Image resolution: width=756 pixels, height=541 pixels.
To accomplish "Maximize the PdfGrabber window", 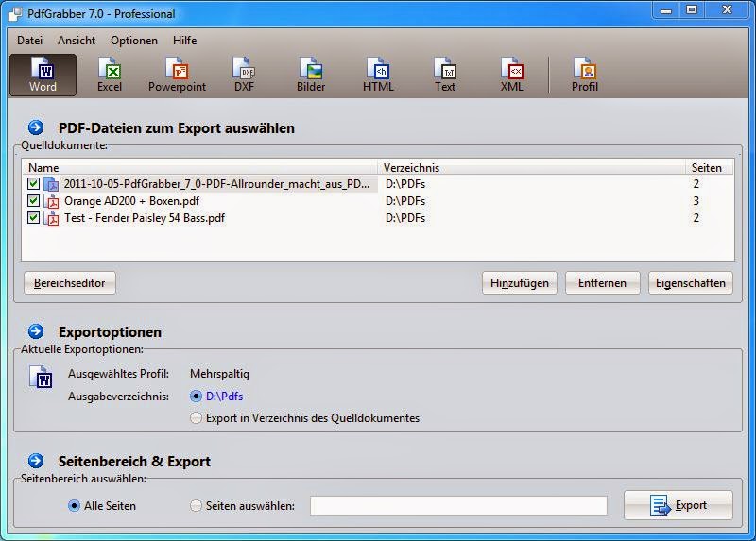I will click(692, 10).
